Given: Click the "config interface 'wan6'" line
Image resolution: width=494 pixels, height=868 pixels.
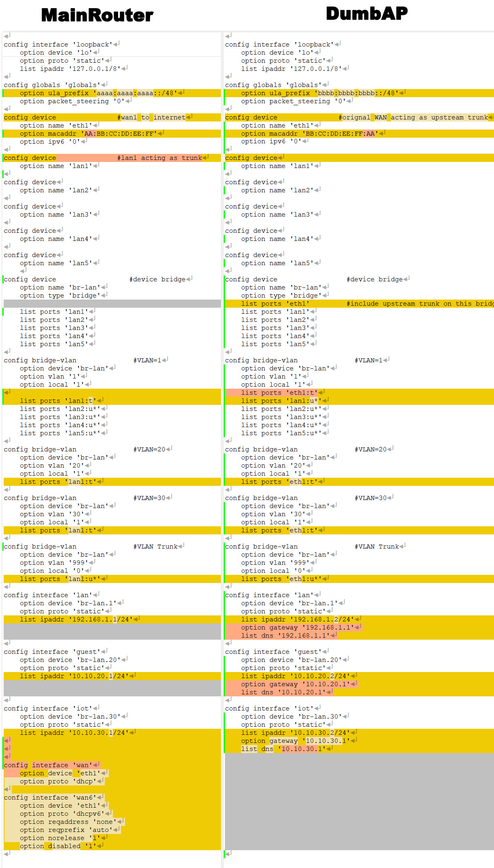Looking at the screenshot, I should [x=50, y=798].
